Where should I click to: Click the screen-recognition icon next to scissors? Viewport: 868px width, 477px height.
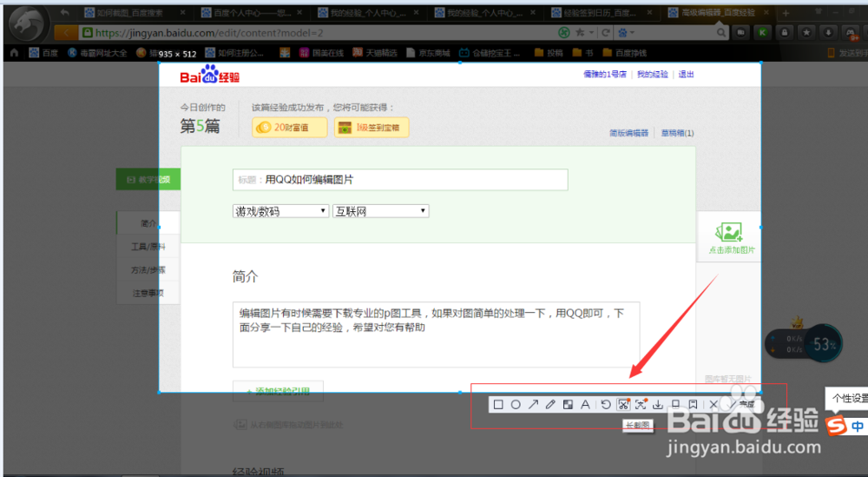point(641,404)
